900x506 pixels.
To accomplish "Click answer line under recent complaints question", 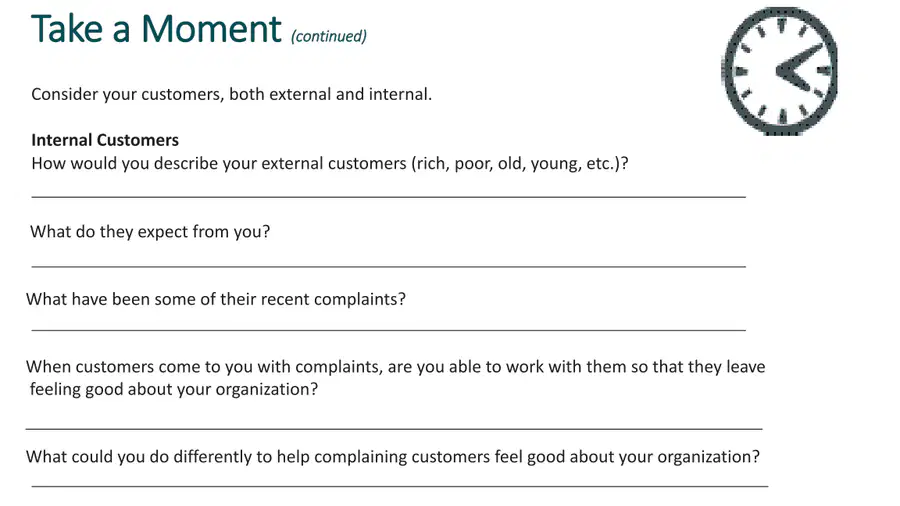I will pos(389,330).
